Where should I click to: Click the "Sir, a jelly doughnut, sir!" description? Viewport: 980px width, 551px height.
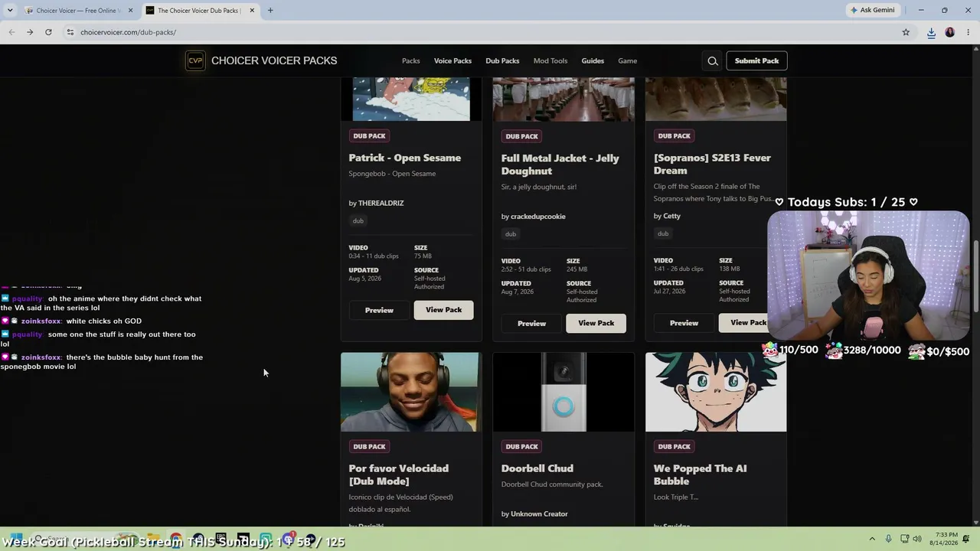click(539, 187)
